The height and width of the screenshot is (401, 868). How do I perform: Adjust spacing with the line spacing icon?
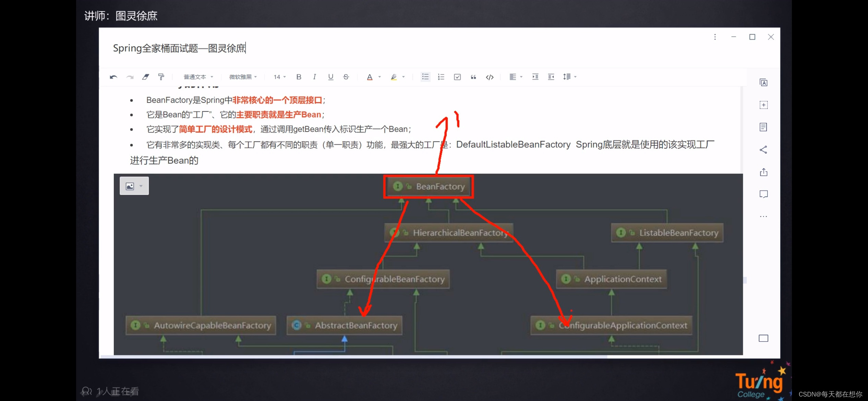(x=567, y=77)
